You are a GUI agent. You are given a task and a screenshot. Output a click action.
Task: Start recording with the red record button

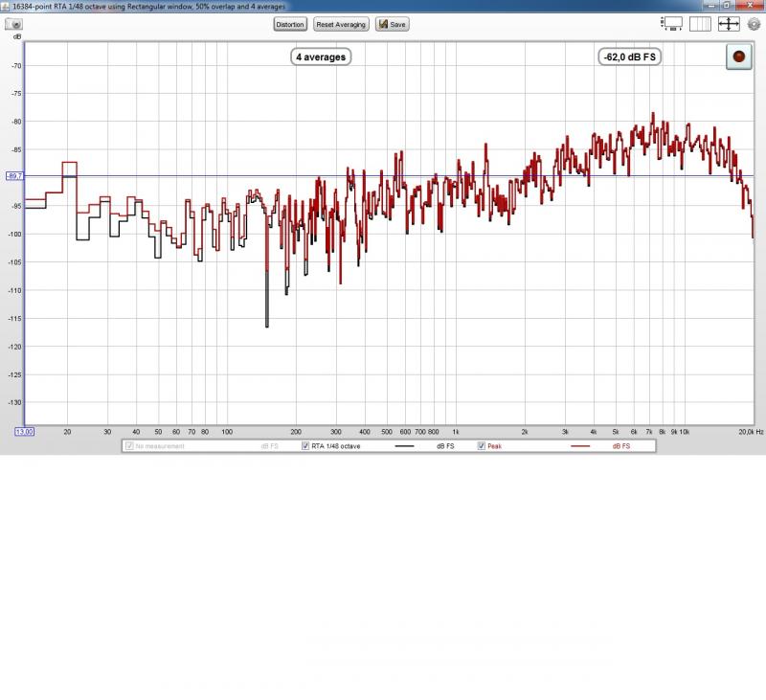738,56
